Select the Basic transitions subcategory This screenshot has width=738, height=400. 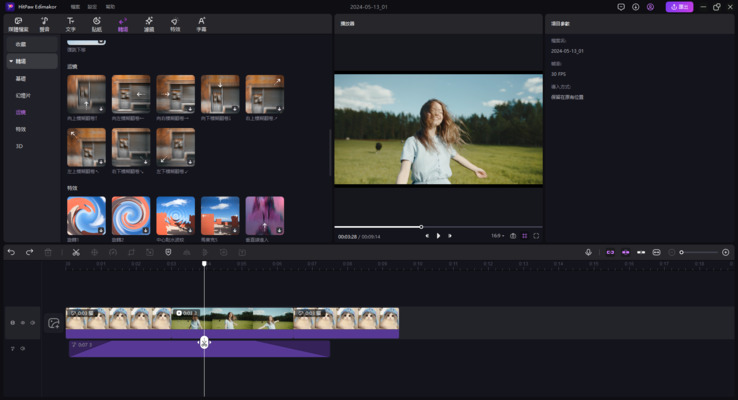pyautogui.click(x=21, y=79)
